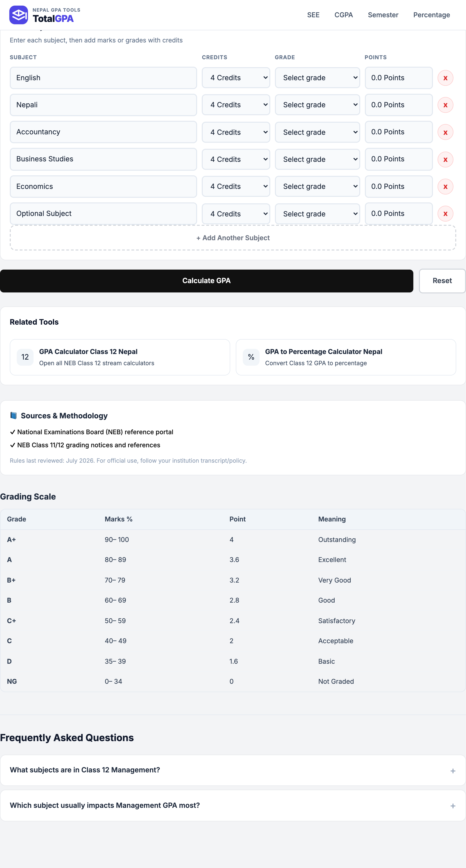Select grade for Accountancy
Image resolution: width=466 pixels, height=868 pixels.
(318, 132)
